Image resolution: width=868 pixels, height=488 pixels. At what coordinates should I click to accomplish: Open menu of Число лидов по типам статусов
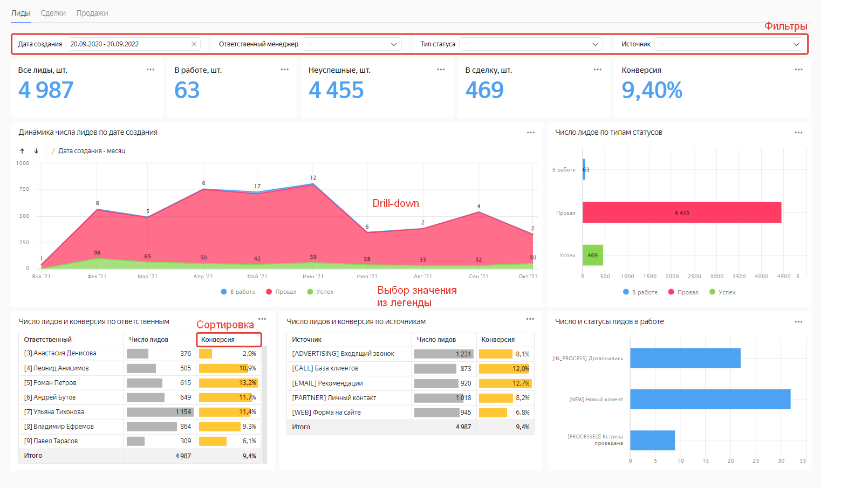tap(799, 133)
